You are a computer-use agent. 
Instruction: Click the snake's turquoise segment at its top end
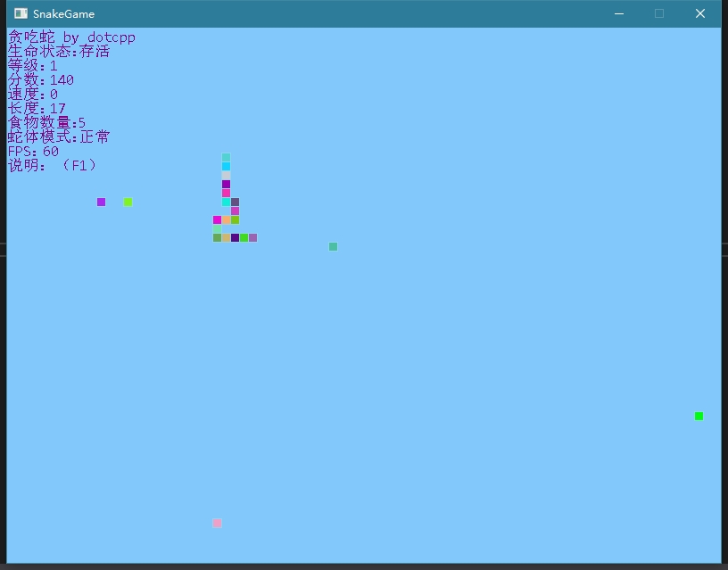tap(226, 157)
